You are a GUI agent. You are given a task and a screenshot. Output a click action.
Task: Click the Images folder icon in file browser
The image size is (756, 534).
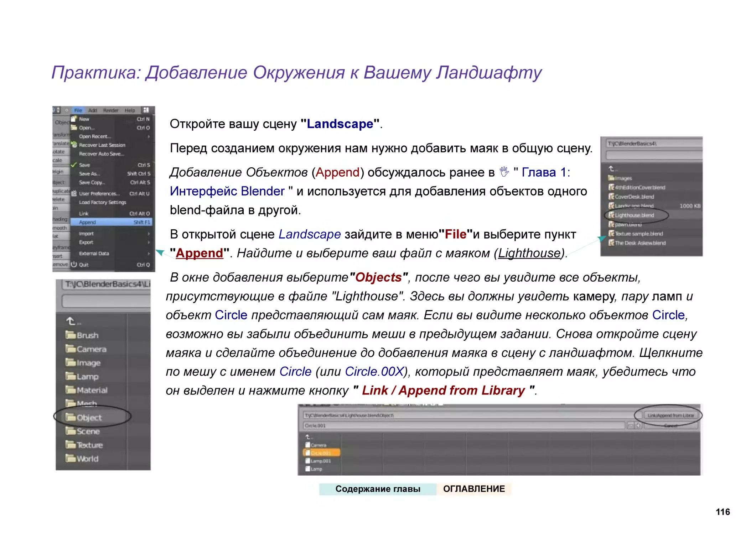point(611,178)
